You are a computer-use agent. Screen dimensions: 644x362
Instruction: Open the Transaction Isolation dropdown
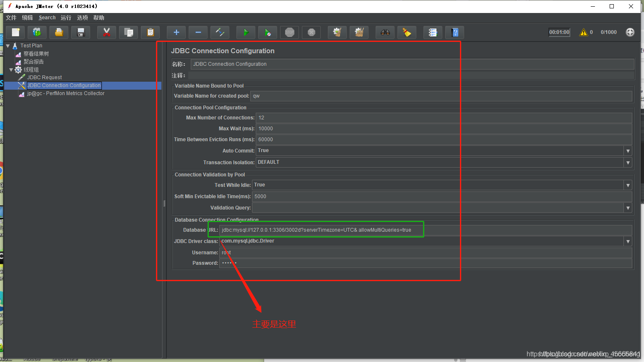click(x=628, y=163)
